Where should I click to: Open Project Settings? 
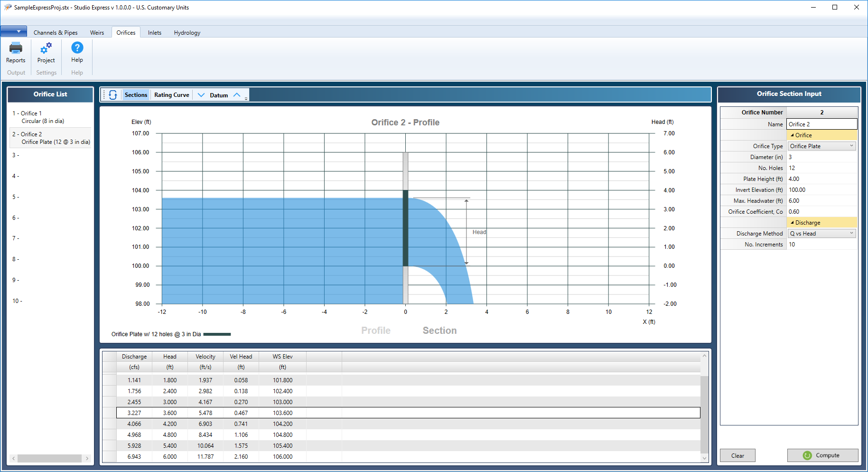pos(46,56)
